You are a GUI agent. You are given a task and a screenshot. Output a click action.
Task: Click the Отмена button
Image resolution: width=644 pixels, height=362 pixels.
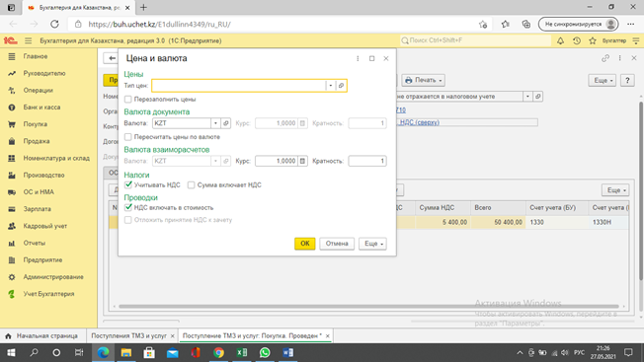(337, 244)
